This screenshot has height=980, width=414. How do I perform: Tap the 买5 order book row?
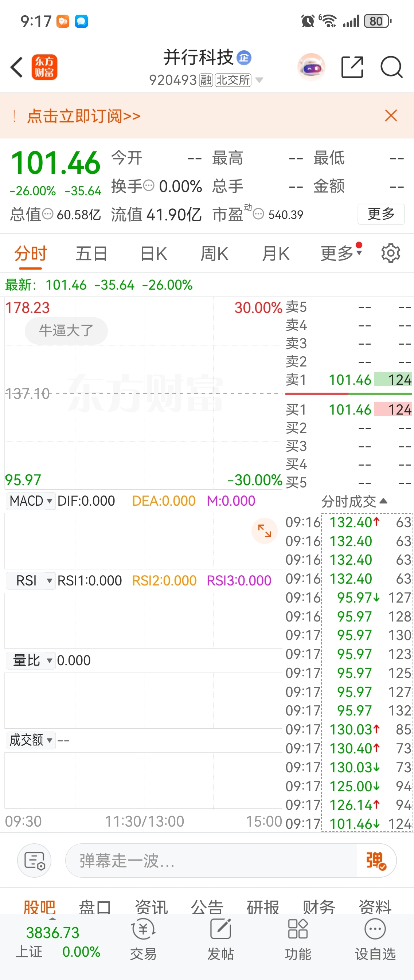[x=348, y=482]
